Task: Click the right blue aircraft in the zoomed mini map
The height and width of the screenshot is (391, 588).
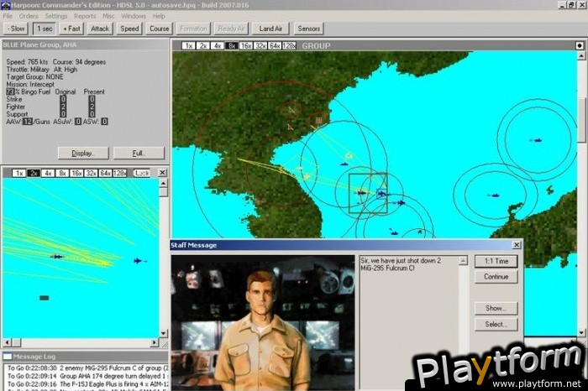Action: pos(139,261)
